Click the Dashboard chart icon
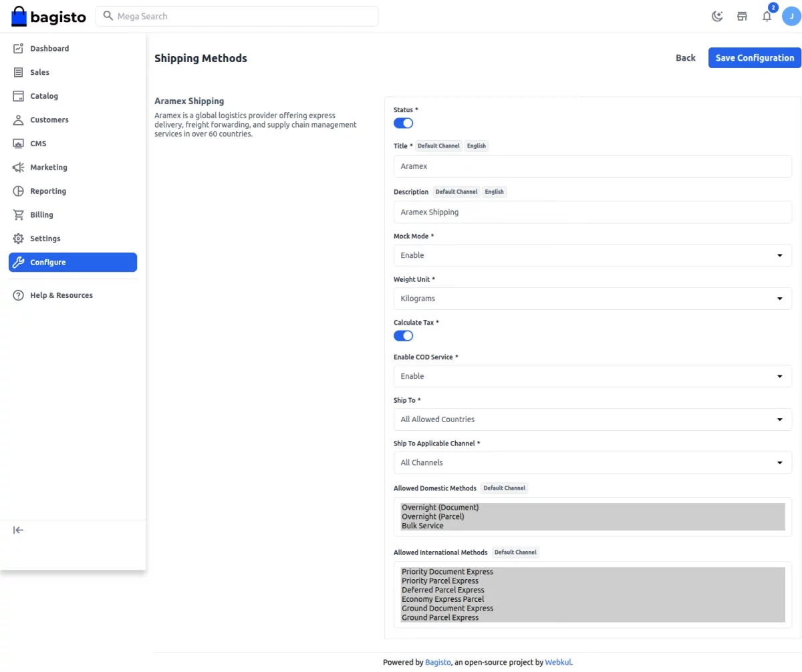802x672 pixels. pos(19,48)
